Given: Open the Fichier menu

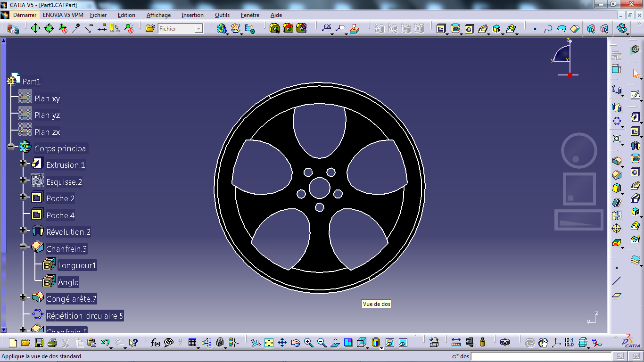Looking at the screenshot, I should pyautogui.click(x=98, y=15).
